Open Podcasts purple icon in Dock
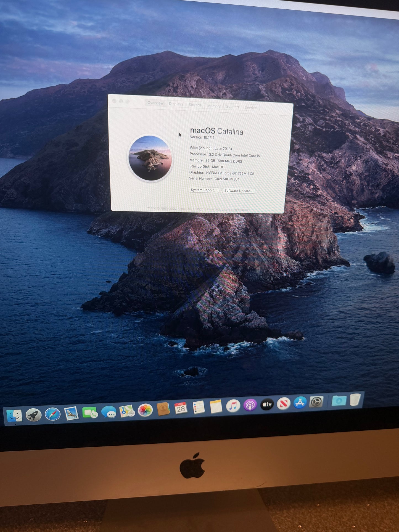Image resolution: width=399 pixels, height=532 pixels. click(250, 405)
